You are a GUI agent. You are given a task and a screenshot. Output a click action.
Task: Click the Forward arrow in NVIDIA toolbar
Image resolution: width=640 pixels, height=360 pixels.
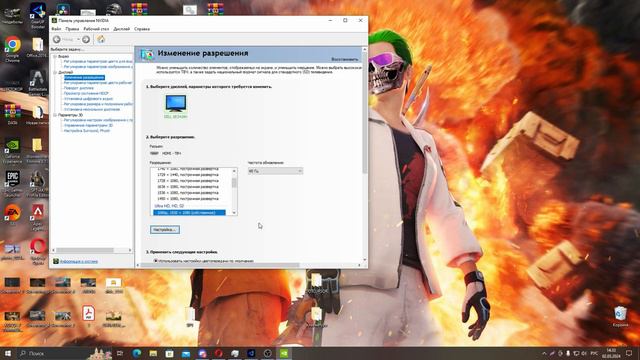coord(86,39)
